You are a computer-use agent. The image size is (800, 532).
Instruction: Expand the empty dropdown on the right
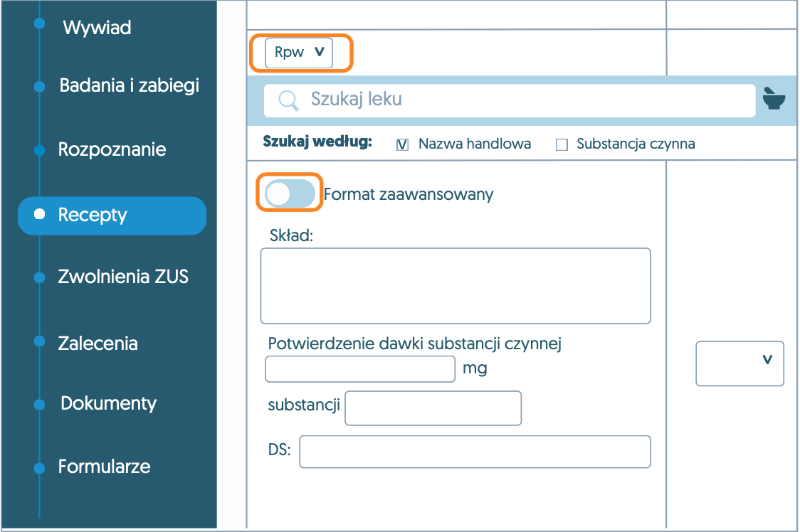(x=739, y=363)
